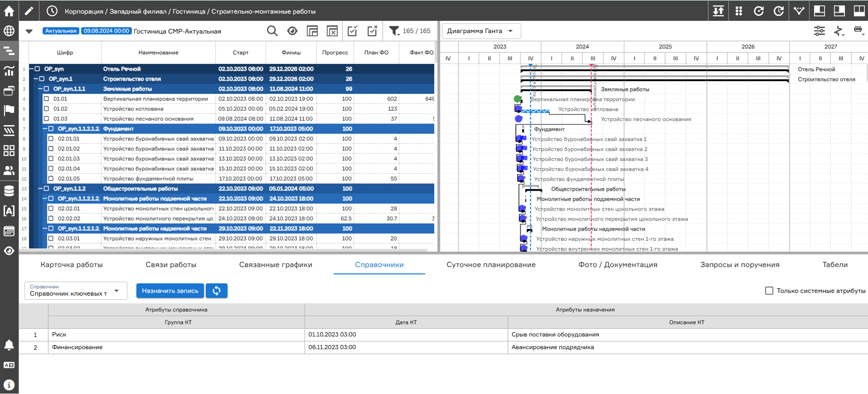Click the redo circular arrow icon
Viewport: 868px width, 394px height.
pos(778,11)
